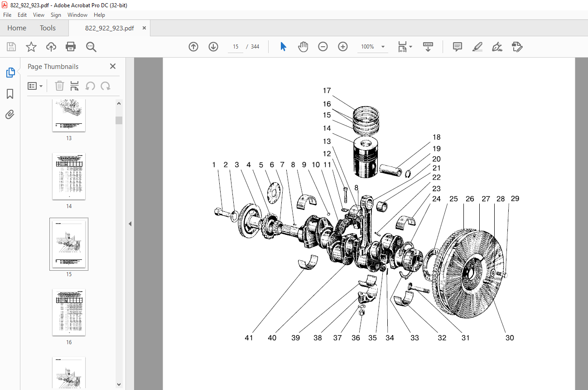Image resolution: width=588 pixels, height=390 pixels.
Task: Activate the Hand pan tool
Action: click(x=303, y=47)
